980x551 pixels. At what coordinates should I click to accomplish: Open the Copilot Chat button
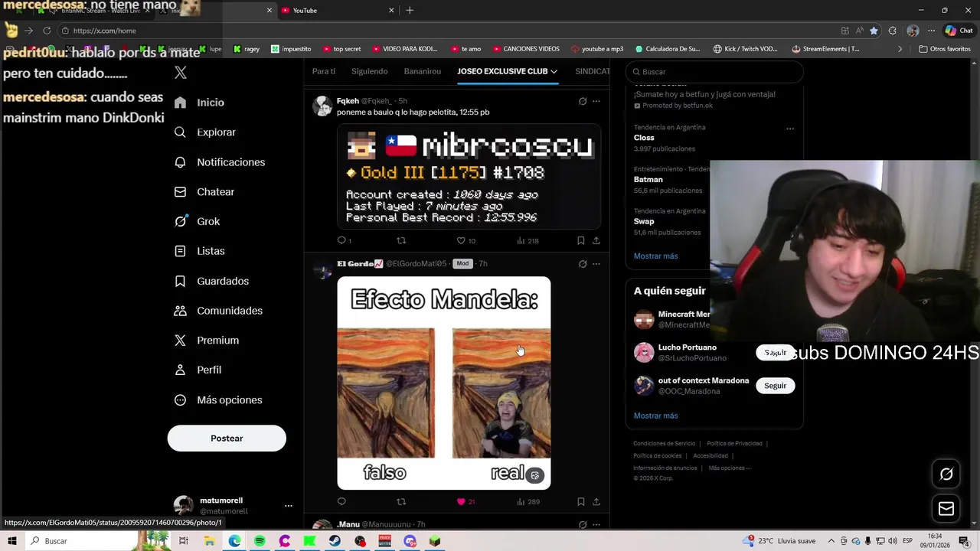pos(959,31)
